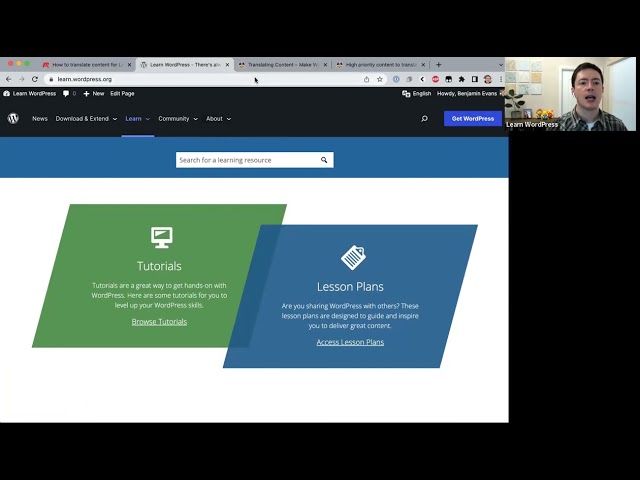Viewport: 640px width, 480px height.
Task: Click the red ad blocker extension icon
Action: (x=436, y=79)
